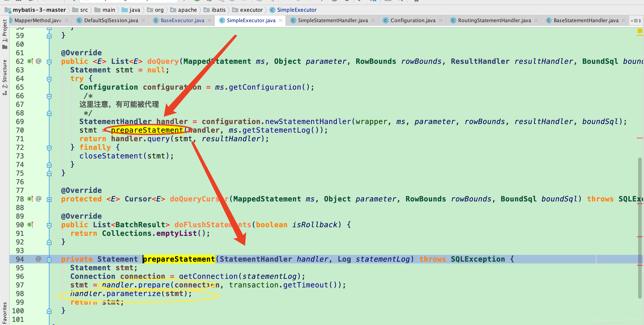Open the Configuration.java tab
Image resolution: width=644 pixels, height=325 pixels.
tap(413, 20)
